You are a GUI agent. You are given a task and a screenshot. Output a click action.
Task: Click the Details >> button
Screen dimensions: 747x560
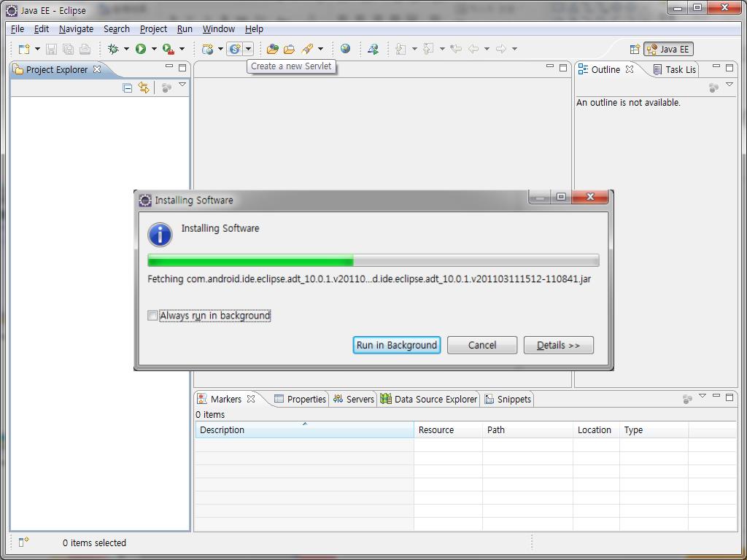558,345
